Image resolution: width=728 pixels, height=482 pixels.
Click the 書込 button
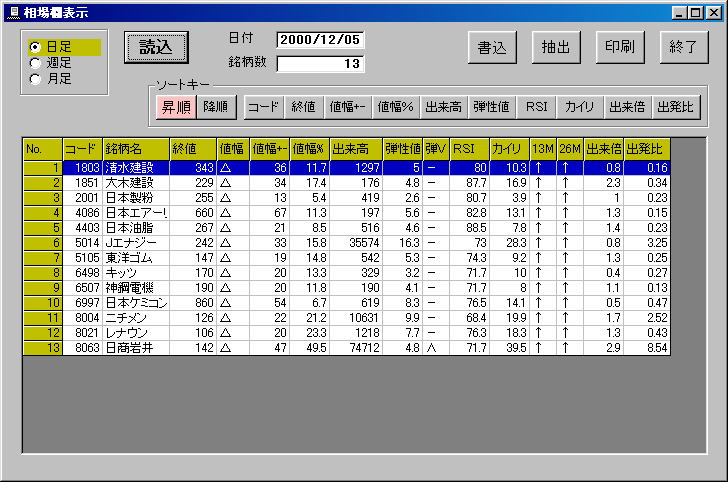pyautogui.click(x=492, y=47)
